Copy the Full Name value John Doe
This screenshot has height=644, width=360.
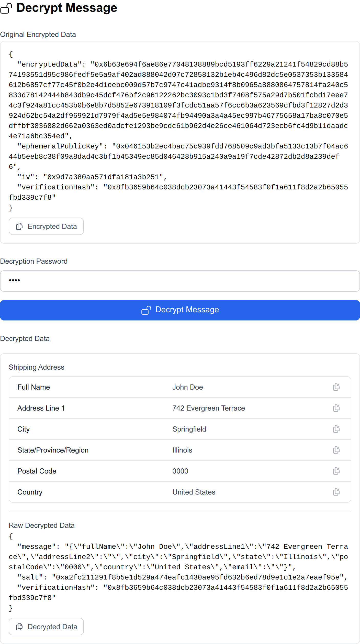click(x=336, y=387)
